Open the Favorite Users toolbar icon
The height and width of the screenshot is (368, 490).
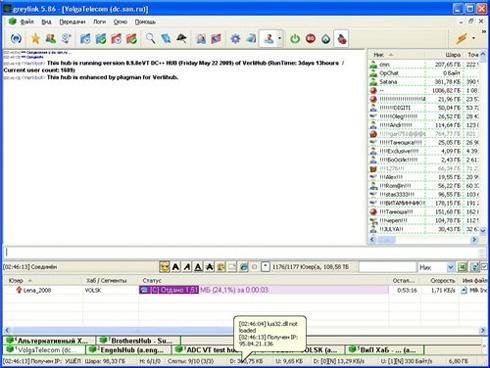click(x=51, y=39)
